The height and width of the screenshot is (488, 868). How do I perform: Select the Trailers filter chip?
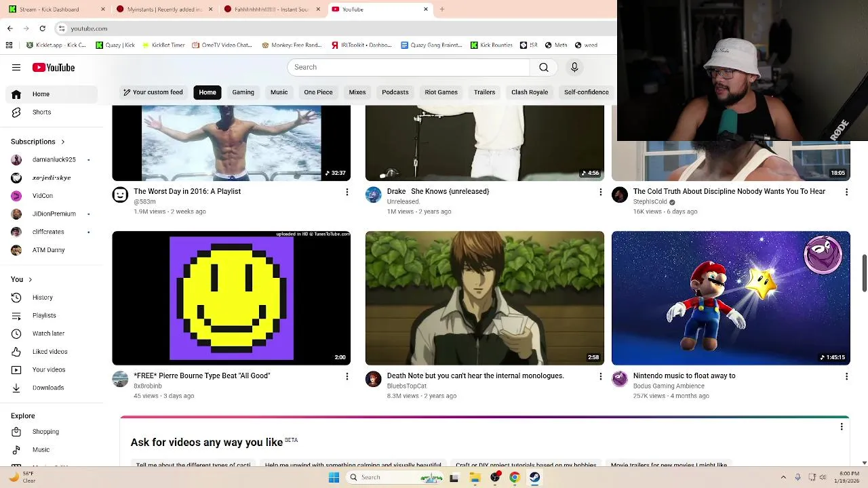pos(484,92)
